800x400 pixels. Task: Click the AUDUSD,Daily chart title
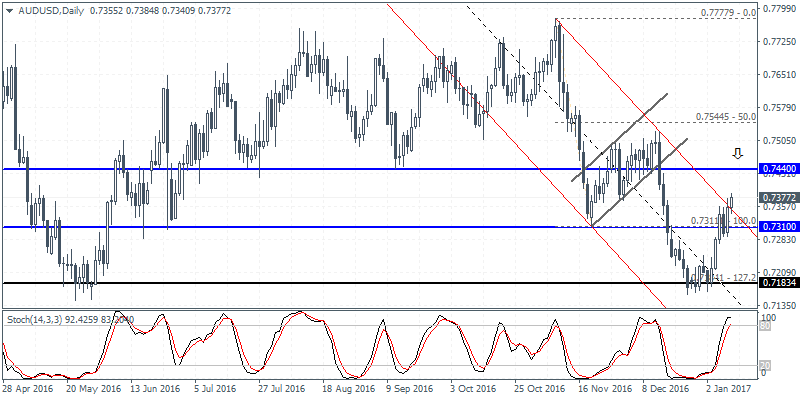[50, 10]
